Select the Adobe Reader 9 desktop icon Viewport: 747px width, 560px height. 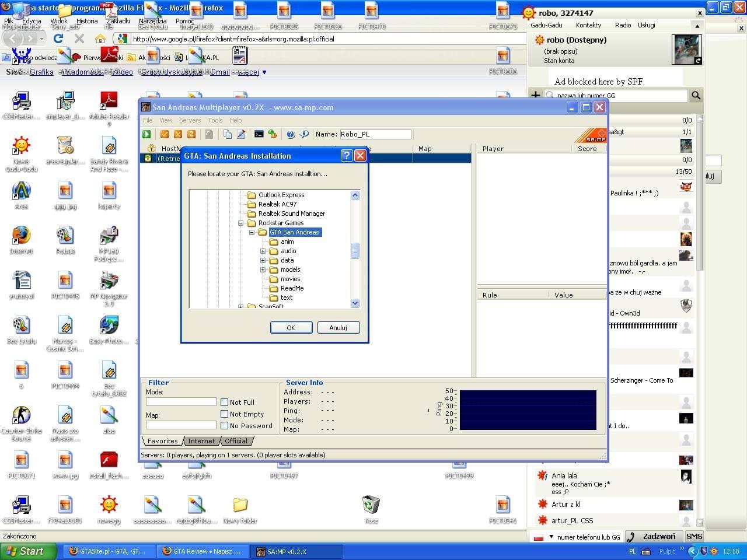click(109, 109)
